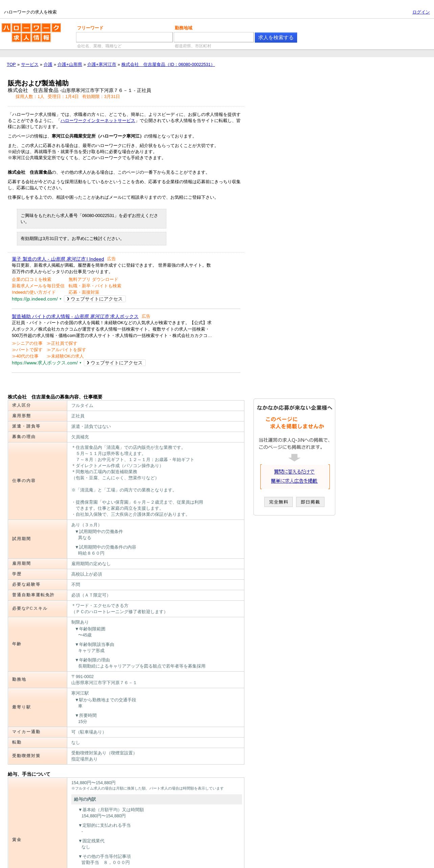Click 転職・新卒・バイトも検索 link
The height and width of the screenshot is (868, 434).
pos(95,286)
